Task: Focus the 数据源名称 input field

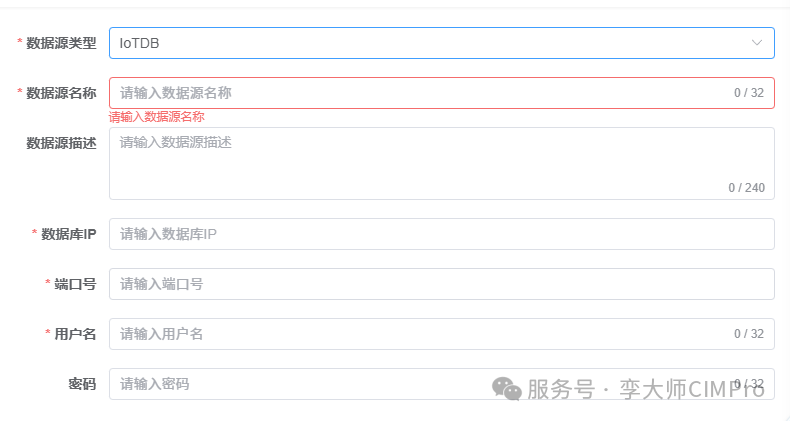Action: (442, 93)
